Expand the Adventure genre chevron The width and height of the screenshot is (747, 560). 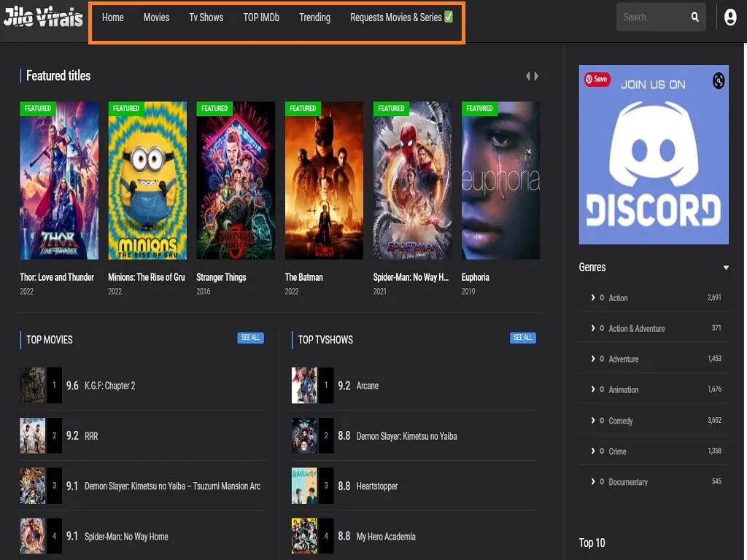(592, 359)
